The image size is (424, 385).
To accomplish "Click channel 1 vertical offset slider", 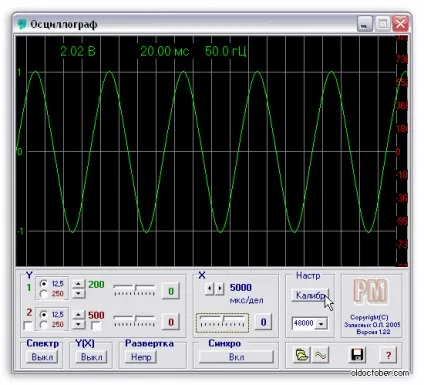I will pyautogui.click(x=134, y=290).
